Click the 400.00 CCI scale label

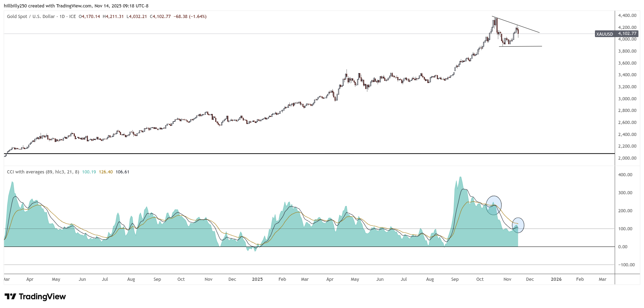(625, 175)
